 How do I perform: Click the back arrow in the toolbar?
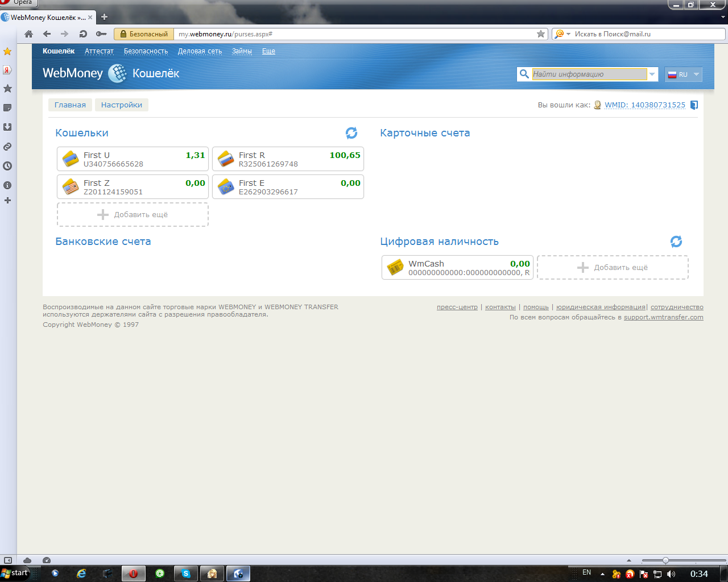pyautogui.click(x=47, y=34)
